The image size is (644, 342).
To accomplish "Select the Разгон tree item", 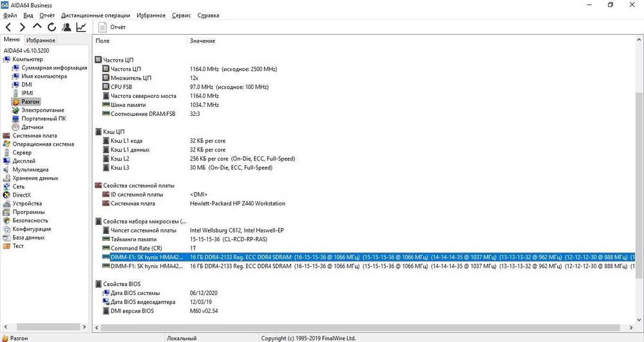I will click(x=30, y=101).
